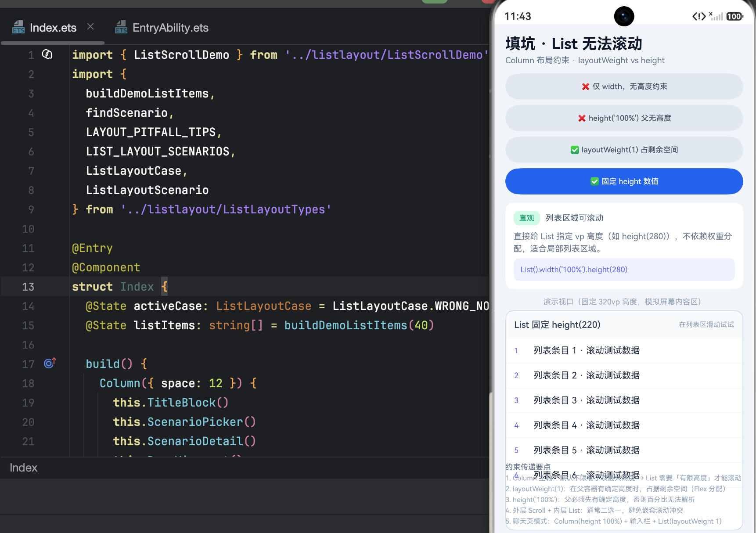Click list row 列表条目 5 · 滚动测试数据
This screenshot has height=533, width=756.
624,450
